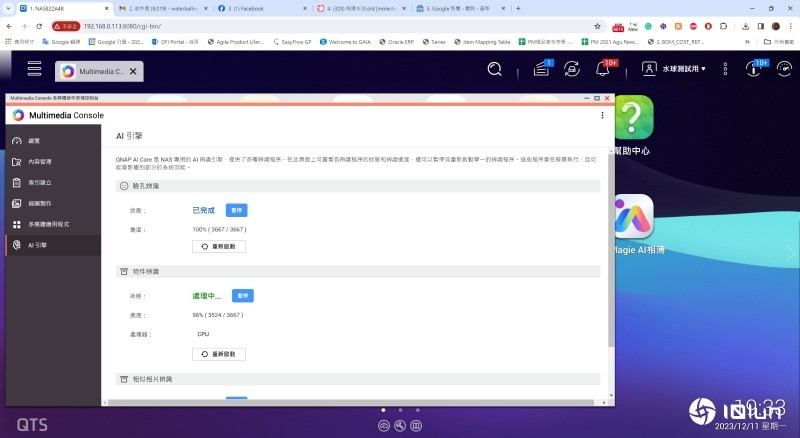Image resolution: width=800 pixels, height=438 pixels.
Task: Open the external devices sync icon
Action: [x=572, y=69]
